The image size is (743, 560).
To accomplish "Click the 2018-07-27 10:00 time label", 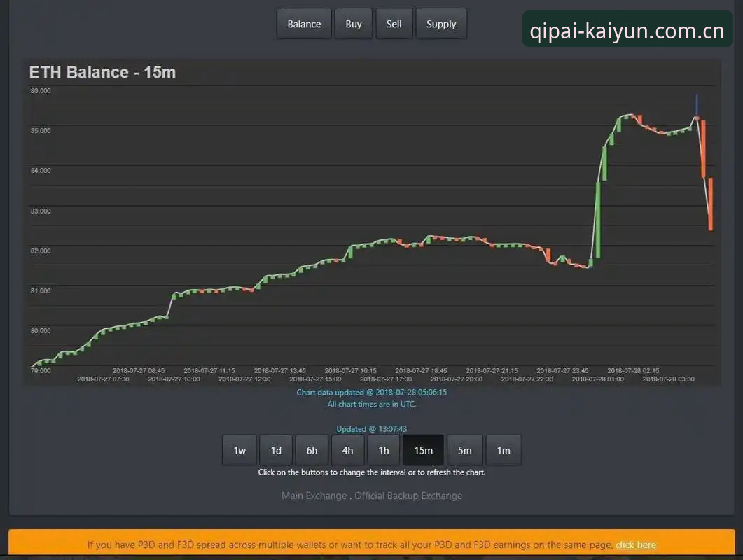I will 174,379.
